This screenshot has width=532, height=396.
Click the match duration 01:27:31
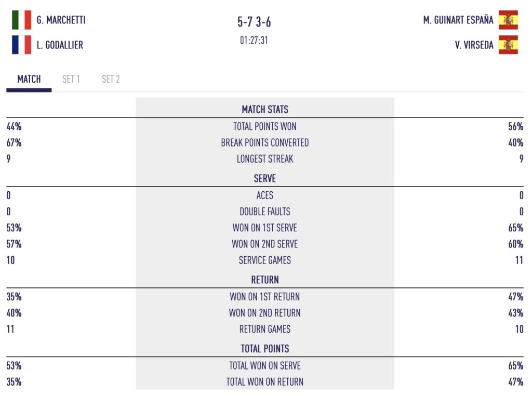(x=254, y=41)
